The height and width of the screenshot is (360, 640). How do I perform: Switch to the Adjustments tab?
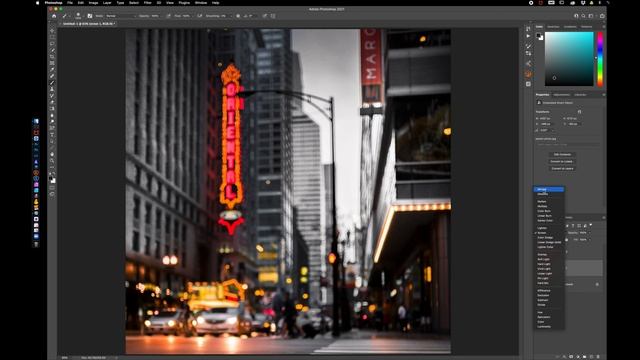point(562,95)
